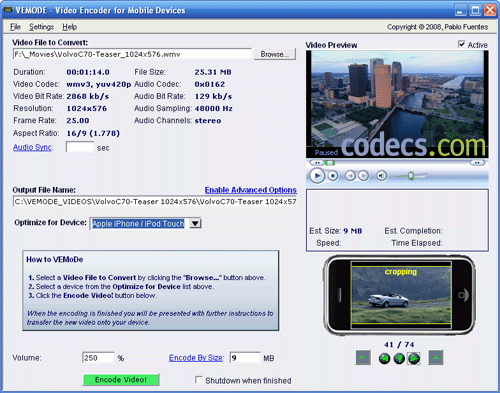500x393 pixels.
Task: Uncheck the Active video preview checkbox
Action: coord(462,44)
